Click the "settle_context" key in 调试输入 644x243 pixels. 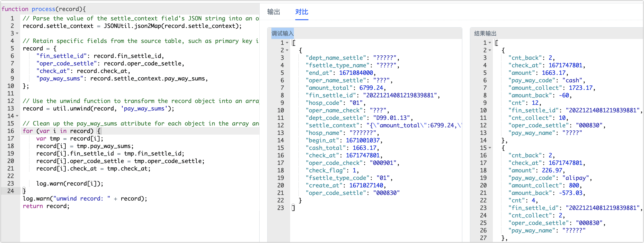pyautogui.click(x=332, y=125)
